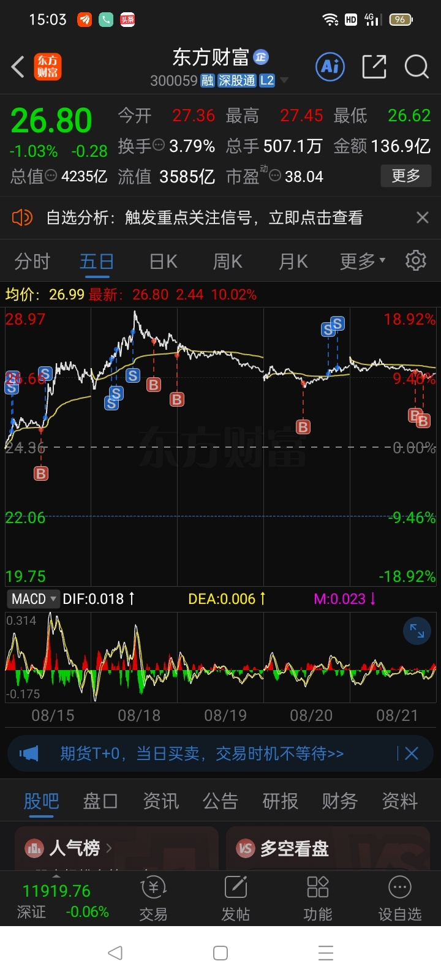
Task: Tap the 换手 info icon
Action: pyautogui.click(x=158, y=145)
